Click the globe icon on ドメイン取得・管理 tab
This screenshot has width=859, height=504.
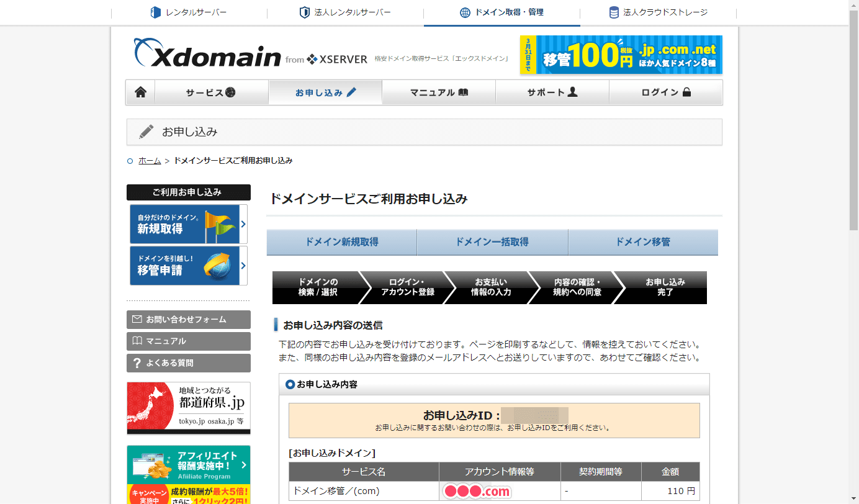[x=465, y=12]
